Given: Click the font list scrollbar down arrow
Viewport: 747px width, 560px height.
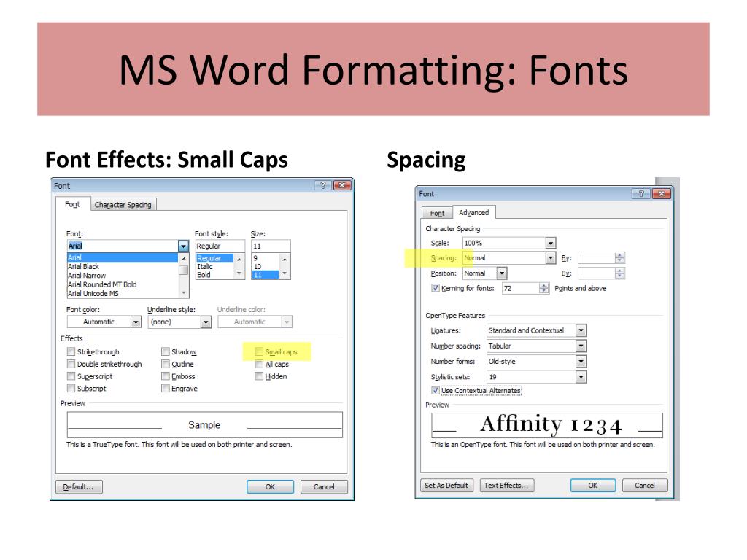Looking at the screenshot, I should [183, 293].
